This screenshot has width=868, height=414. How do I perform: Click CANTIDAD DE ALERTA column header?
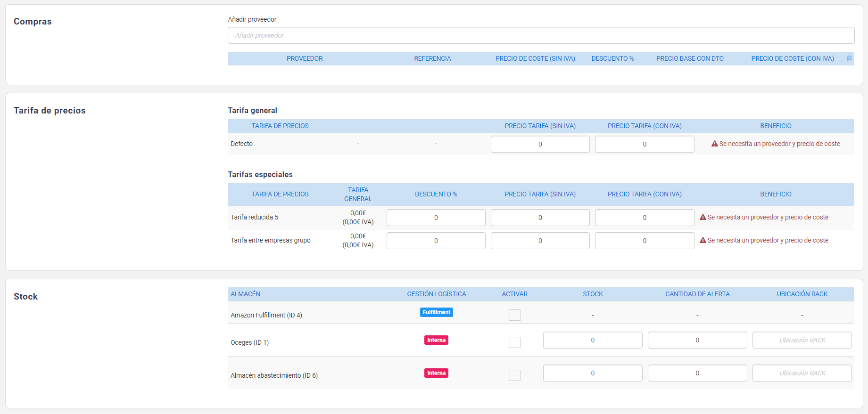(697, 294)
